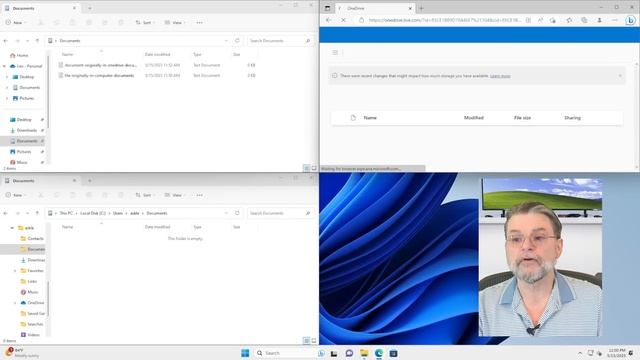Collapse the Leo - Personal OneDrive node
This screenshot has width=640, height=360.
point(4,66)
